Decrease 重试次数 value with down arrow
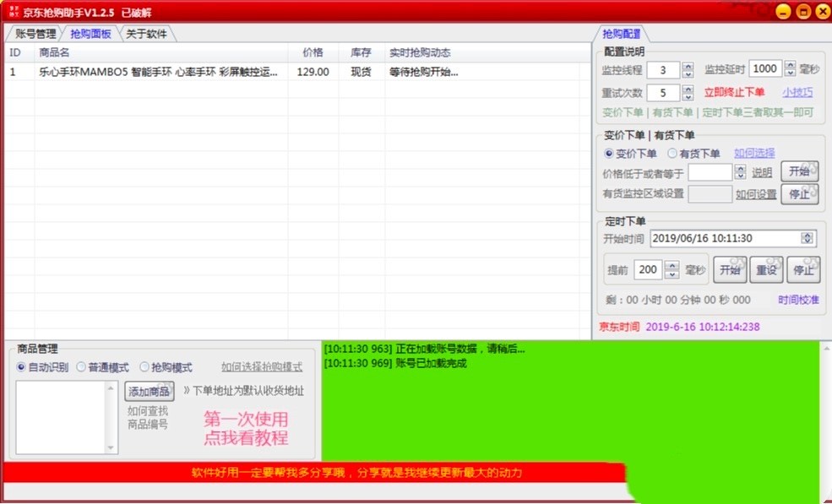Image resolution: width=832 pixels, height=504 pixels. [688, 96]
